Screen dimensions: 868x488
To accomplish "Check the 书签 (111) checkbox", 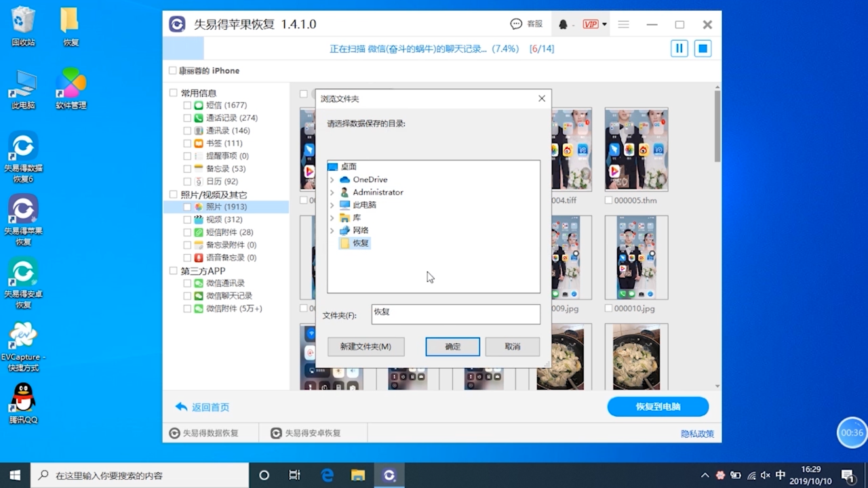I will 187,143.
